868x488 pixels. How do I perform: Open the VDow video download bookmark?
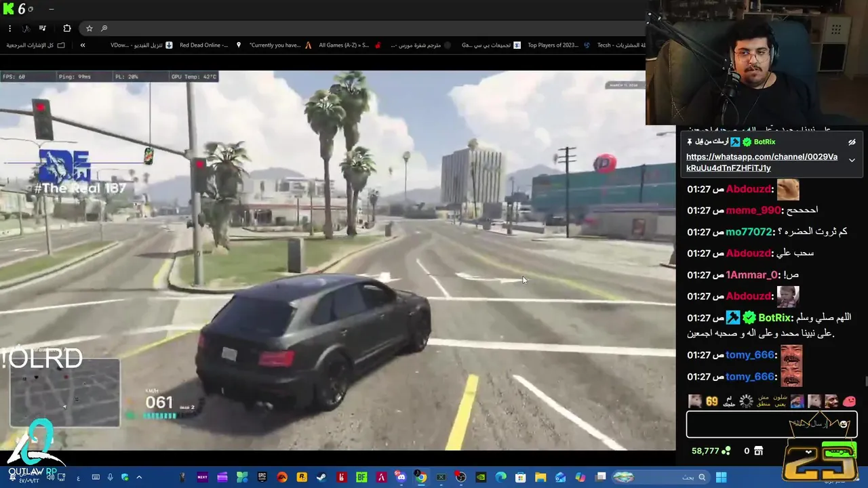click(x=141, y=45)
